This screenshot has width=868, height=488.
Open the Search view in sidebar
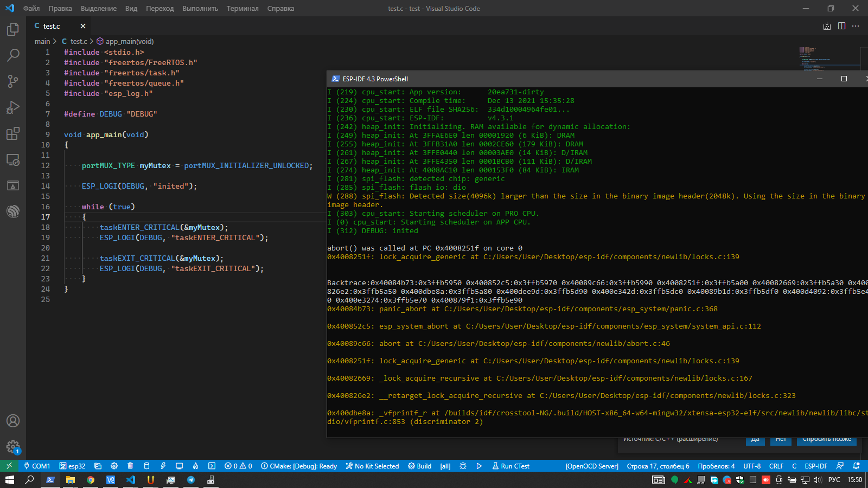13,55
